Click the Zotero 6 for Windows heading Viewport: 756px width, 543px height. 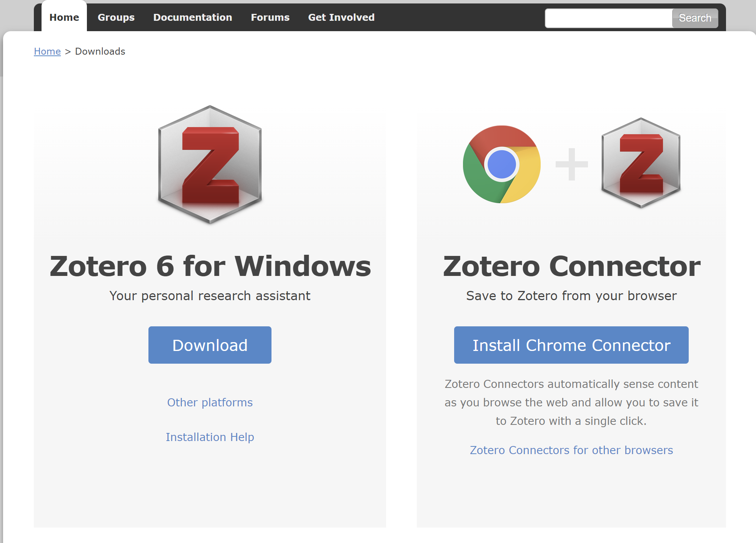coord(210,266)
